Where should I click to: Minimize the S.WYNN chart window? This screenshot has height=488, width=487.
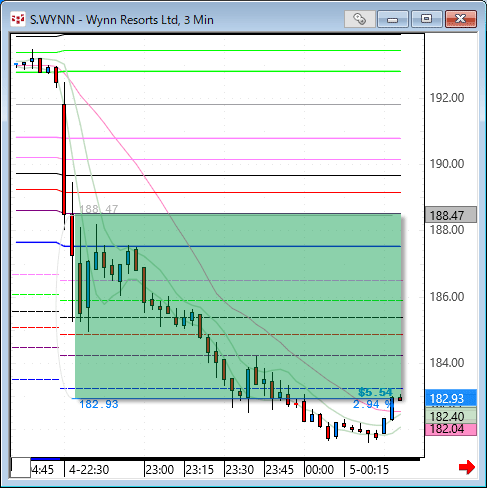393,19
